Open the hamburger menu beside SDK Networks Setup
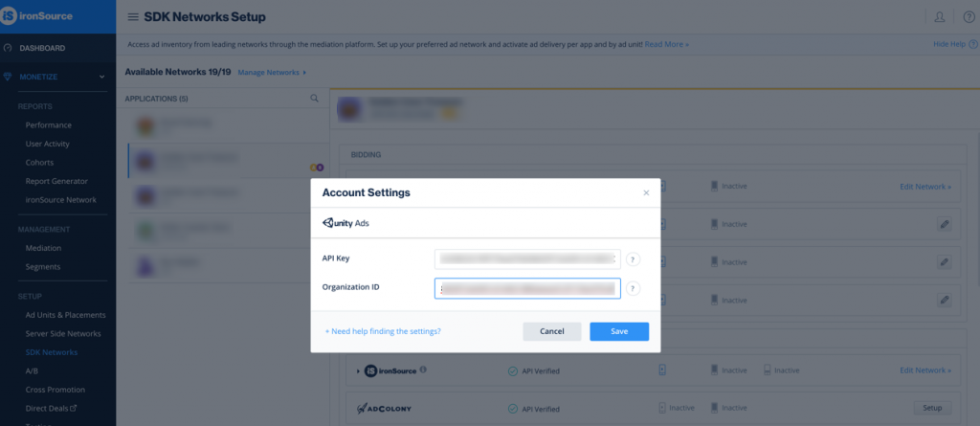 coord(133,17)
